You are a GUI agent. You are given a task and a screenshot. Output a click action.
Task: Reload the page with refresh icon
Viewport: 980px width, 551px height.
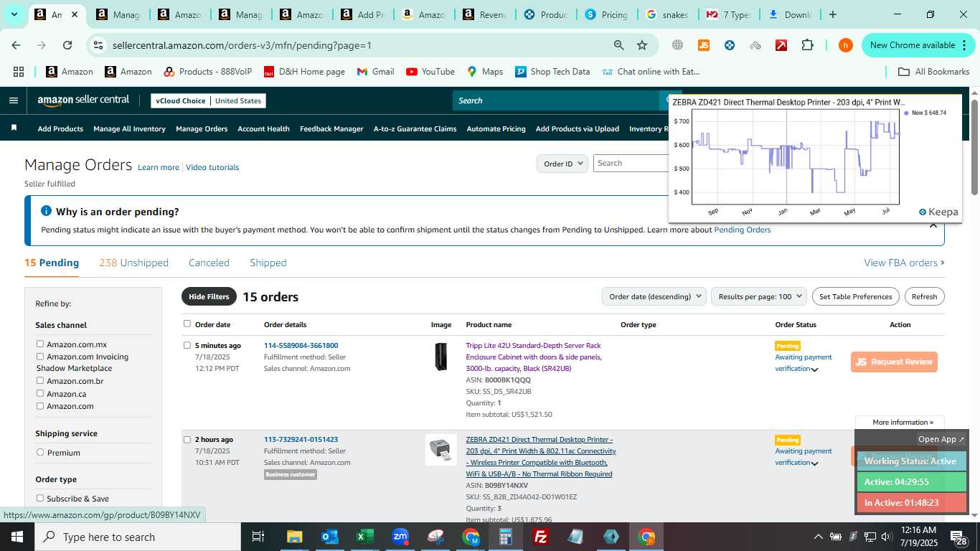click(67, 45)
